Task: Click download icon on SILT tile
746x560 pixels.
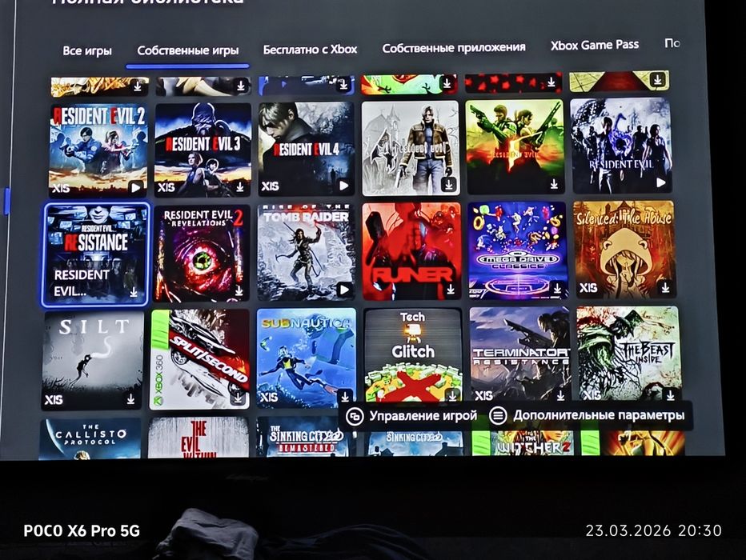Action: tap(130, 399)
